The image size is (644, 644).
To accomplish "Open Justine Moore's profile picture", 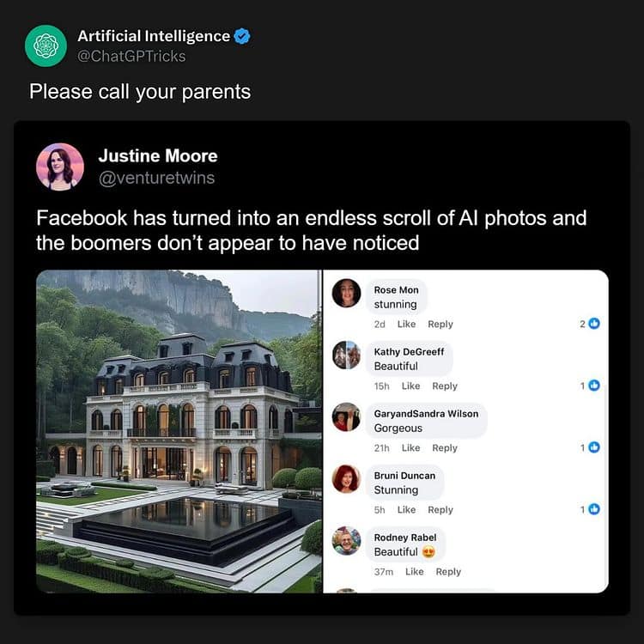I will click(59, 167).
